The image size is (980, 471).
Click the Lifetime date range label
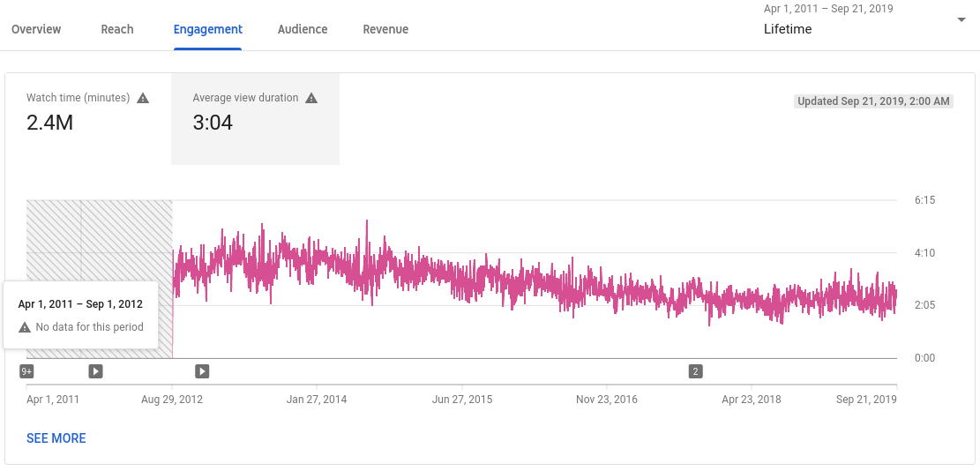tap(787, 29)
